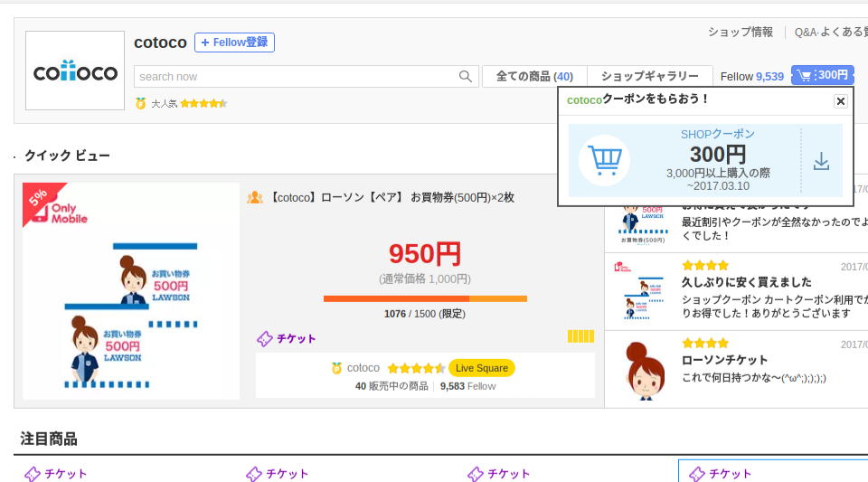Image resolution: width=868 pixels, height=482 pixels.
Task: Click the 300円 coupon amount text
Action: [x=717, y=155]
